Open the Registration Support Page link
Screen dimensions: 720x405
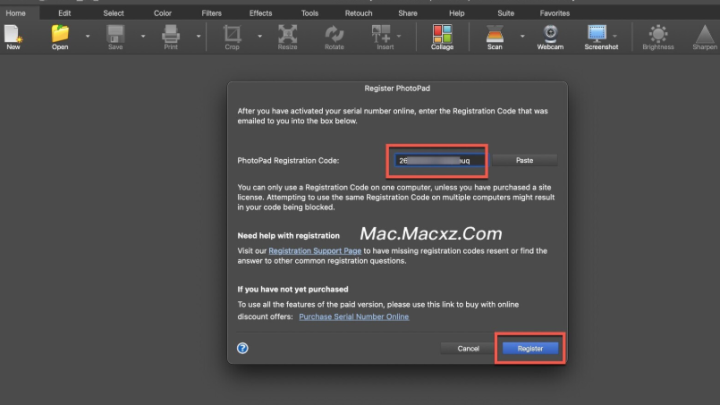[315, 251]
